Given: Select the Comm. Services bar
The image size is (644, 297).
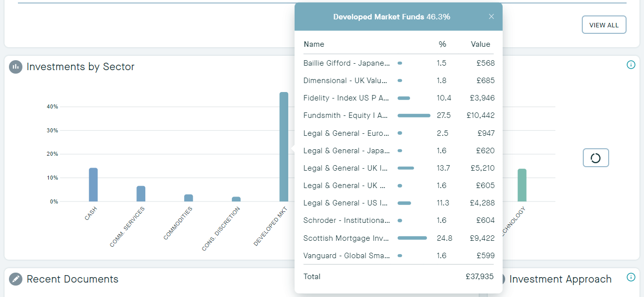Looking at the screenshot, I should click(x=141, y=194).
